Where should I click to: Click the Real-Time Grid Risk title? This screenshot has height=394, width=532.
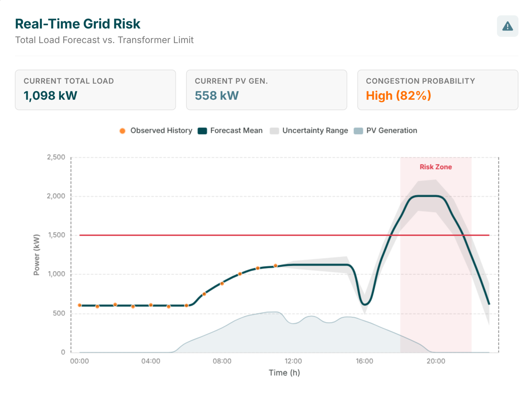pyautogui.click(x=78, y=24)
